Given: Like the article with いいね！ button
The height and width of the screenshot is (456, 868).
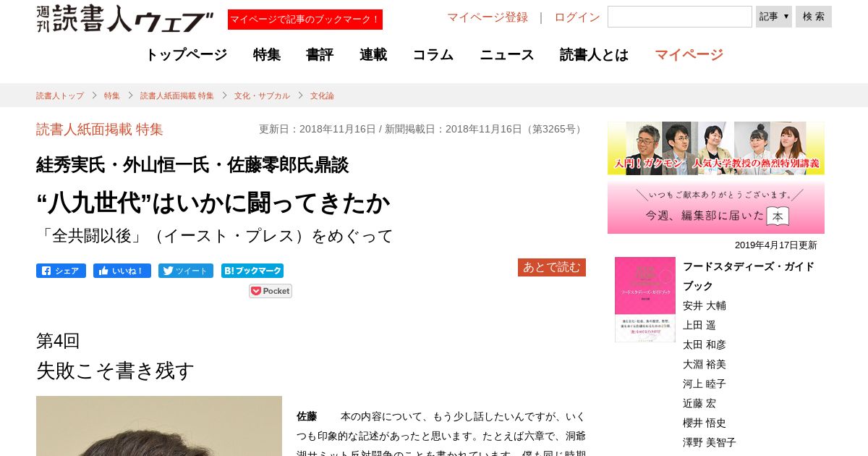Looking at the screenshot, I should pyautogui.click(x=122, y=271).
